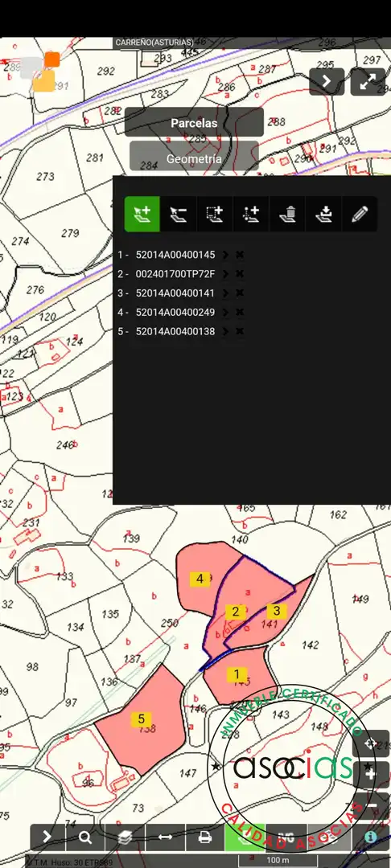This screenshot has width=391, height=868.
Task: Switch to the Parcelas tab
Action: pyautogui.click(x=194, y=123)
